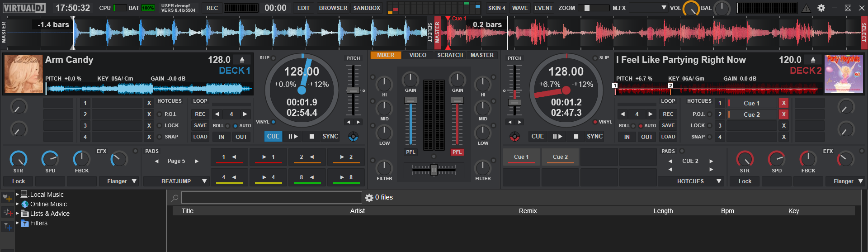Click Lock button under Deck 2 STR knob
868x252 pixels.
pos(745,181)
